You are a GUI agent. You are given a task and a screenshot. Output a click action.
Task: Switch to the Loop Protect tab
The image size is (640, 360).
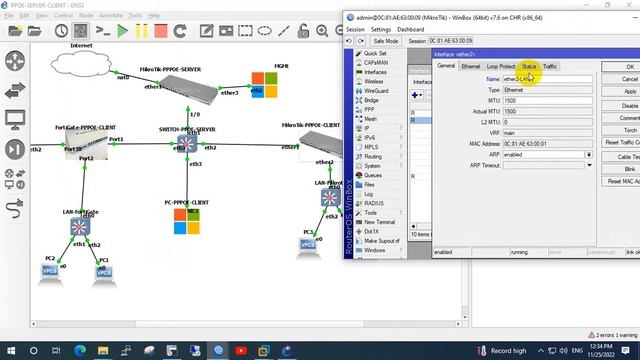500,67
